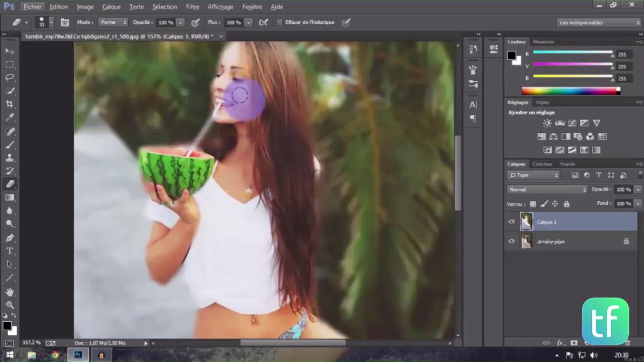Add a Brightness/Contrast adjustment
The image size is (644, 362).
(547, 123)
